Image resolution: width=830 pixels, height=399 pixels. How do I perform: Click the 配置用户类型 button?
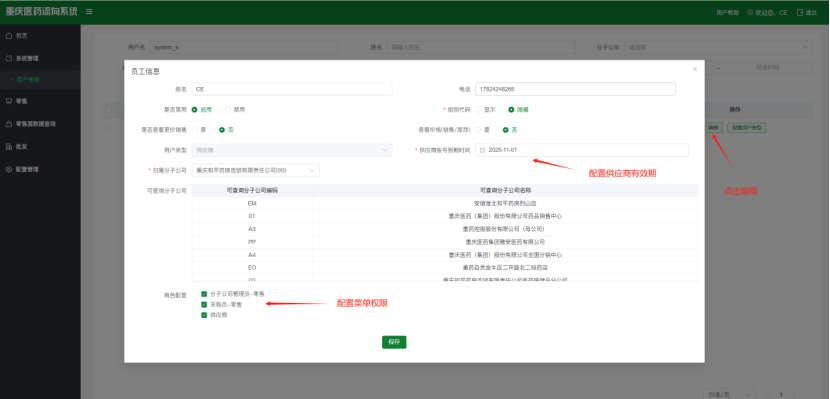point(746,128)
